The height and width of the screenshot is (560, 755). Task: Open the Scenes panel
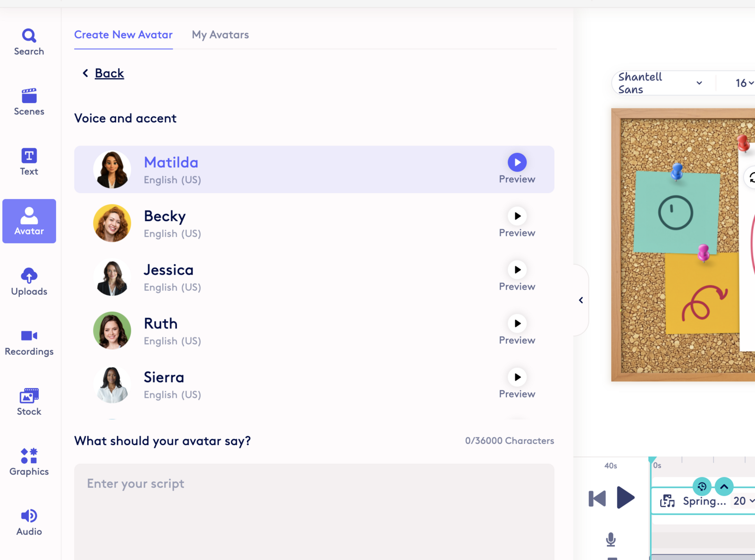pos(29,102)
